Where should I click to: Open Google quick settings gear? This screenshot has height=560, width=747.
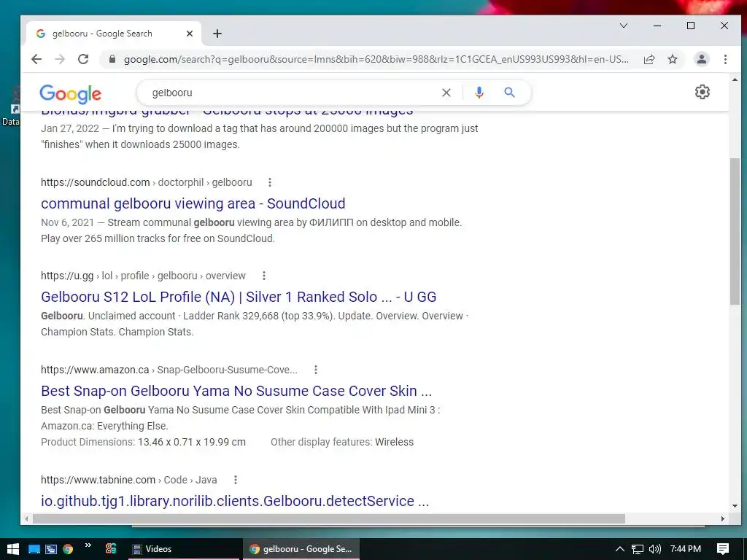click(x=703, y=92)
